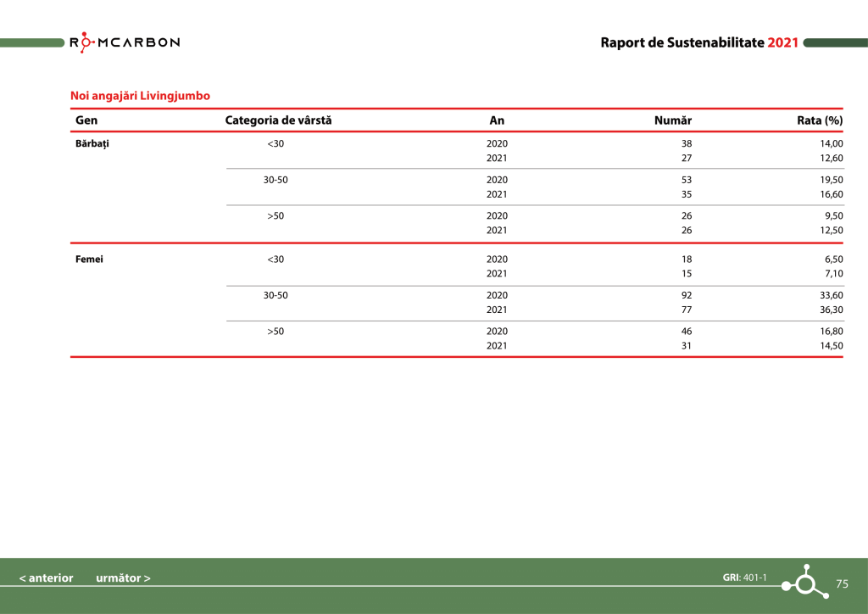868x614 pixels.
Task: Click the green bar left of the logo
Action: pos(32,42)
